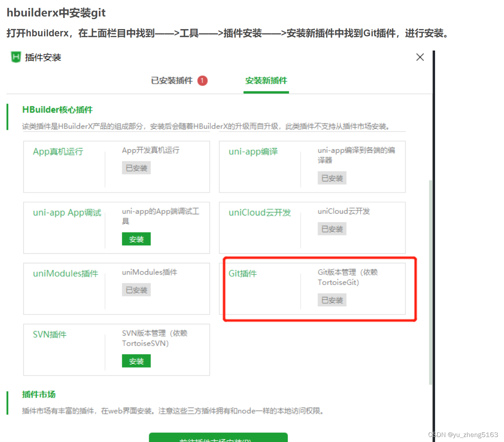Click 已安装 button for App真机运行

coord(136,168)
